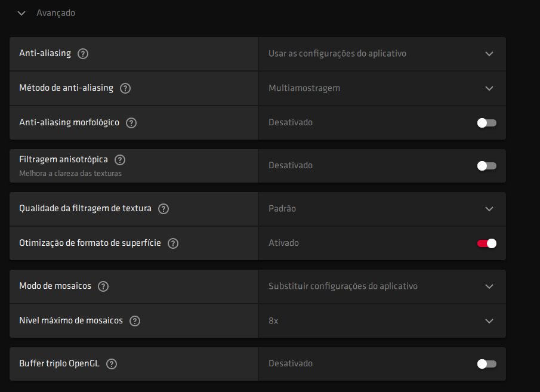
Task: Show help for Nível máximo de mosaicos
Action: click(135, 321)
